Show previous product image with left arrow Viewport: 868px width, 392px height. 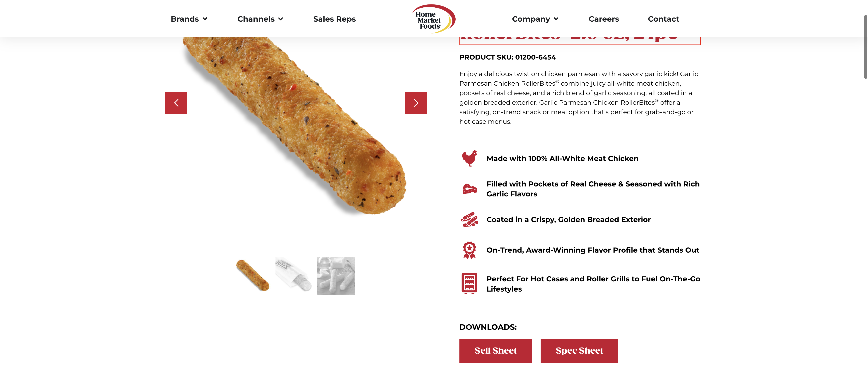(176, 103)
